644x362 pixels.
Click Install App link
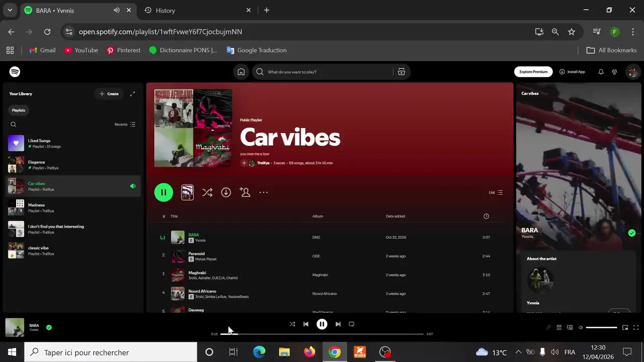[572, 72]
